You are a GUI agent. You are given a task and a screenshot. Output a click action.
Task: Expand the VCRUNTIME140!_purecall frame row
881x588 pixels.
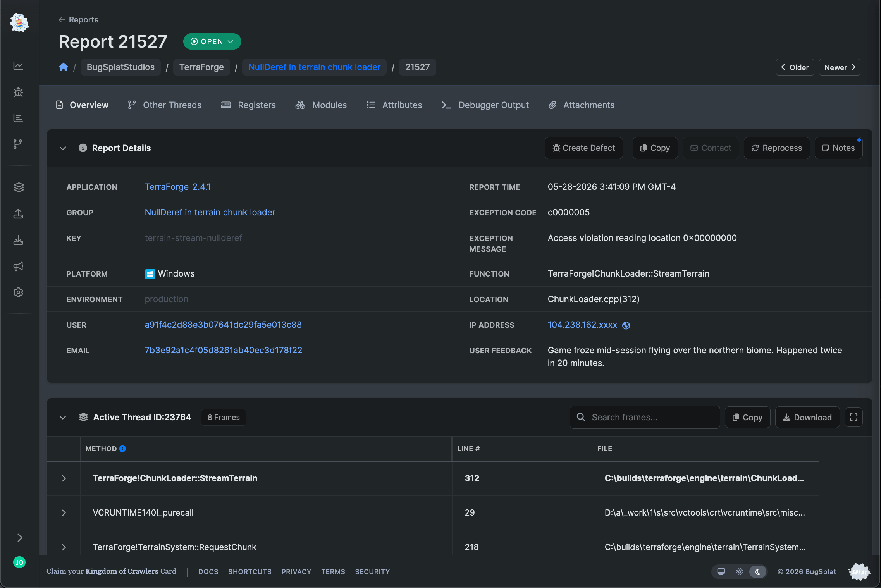(64, 513)
